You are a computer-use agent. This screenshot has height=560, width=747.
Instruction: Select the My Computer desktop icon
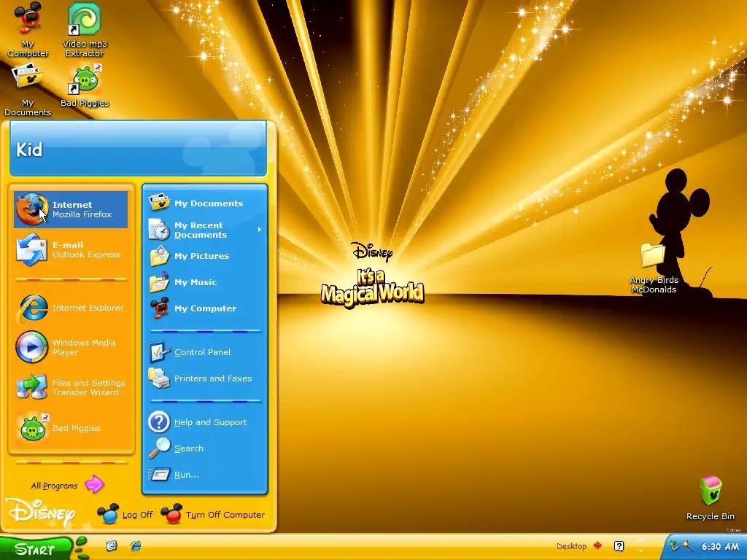(28, 29)
